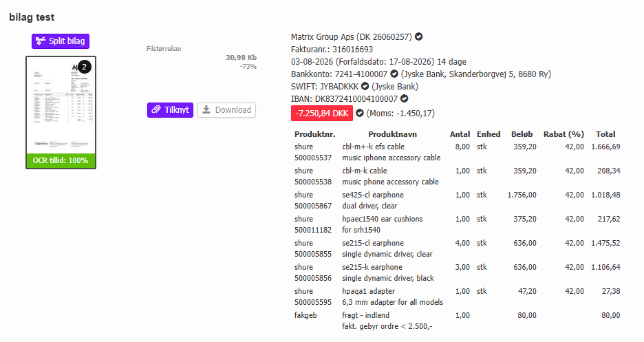This screenshot has height=342, width=644.
Task: Click the red -7.250,84 DKK amount label
Action: click(x=322, y=114)
